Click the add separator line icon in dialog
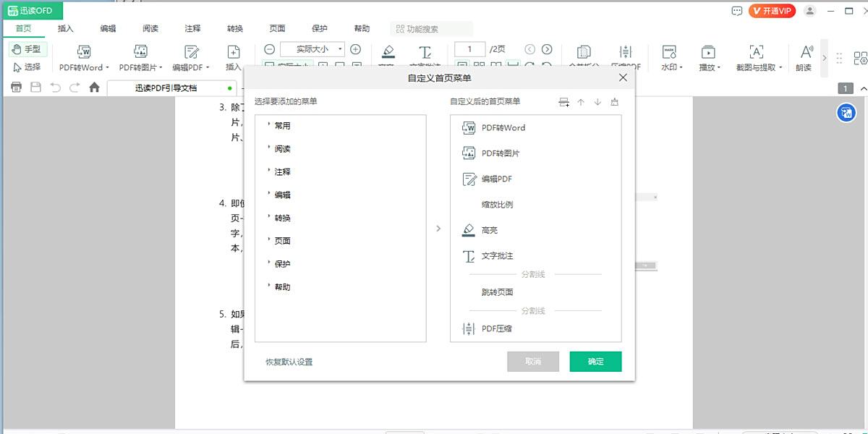 tap(564, 102)
